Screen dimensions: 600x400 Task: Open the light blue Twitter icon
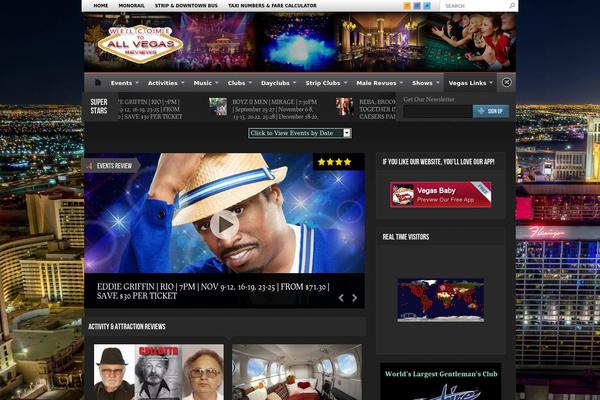coord(427,6)
